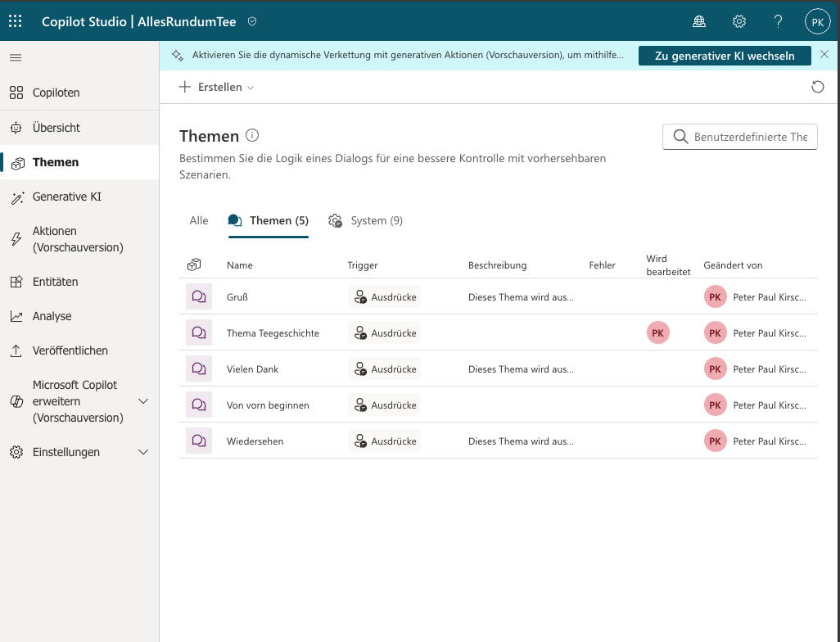Image resolution: width=840 pixels, height=642 pixels.
Task: Open the Erstellen dropdown
Action: coord(216,87)
